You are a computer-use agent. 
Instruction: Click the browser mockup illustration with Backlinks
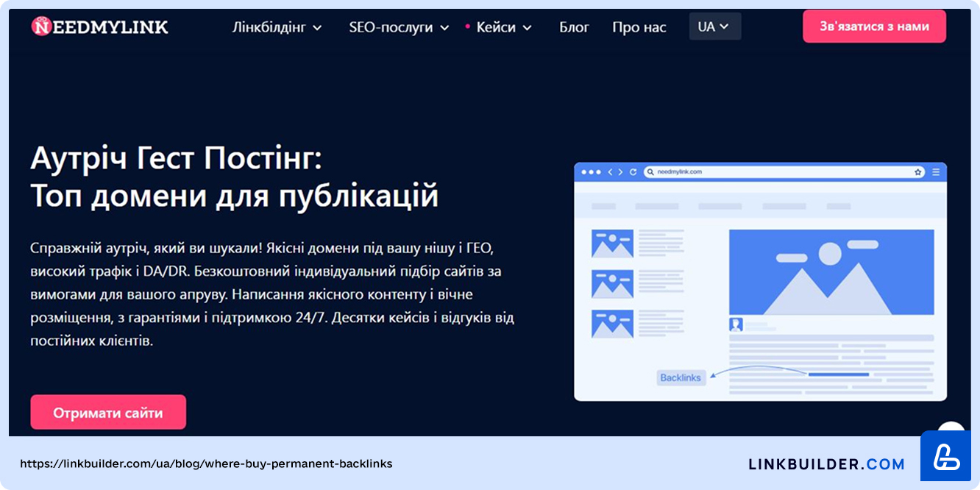[x=760, y=282]
